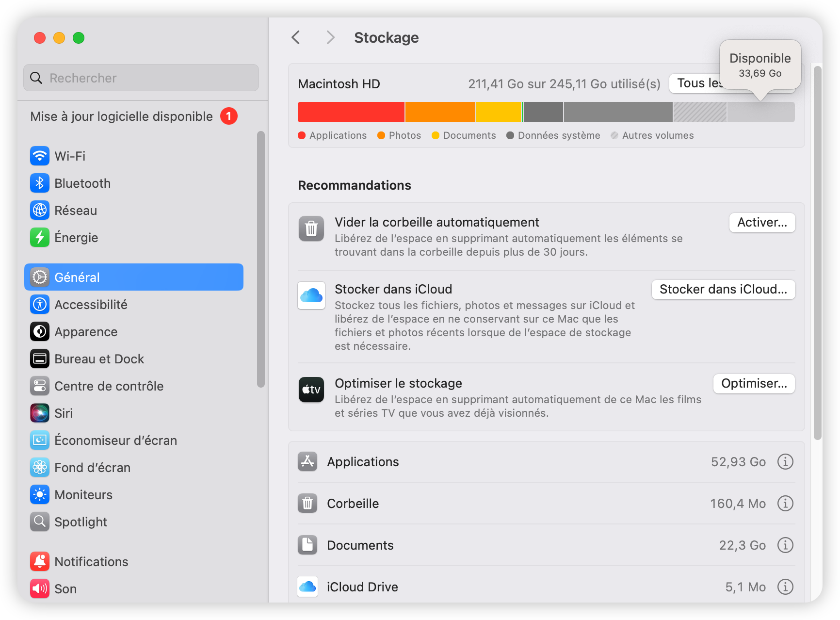Go back with the left chevron
Screen dimensions: 840x620
(296, 37)
